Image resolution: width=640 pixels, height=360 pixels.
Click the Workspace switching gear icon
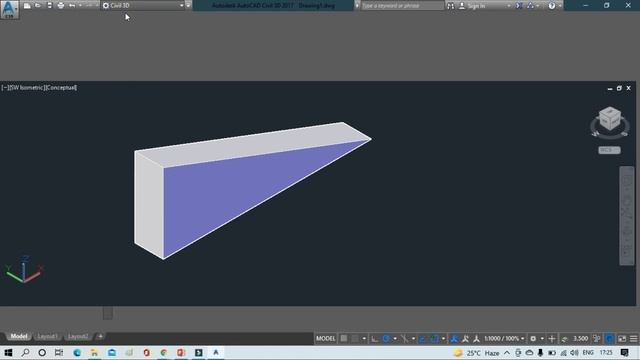533,338
